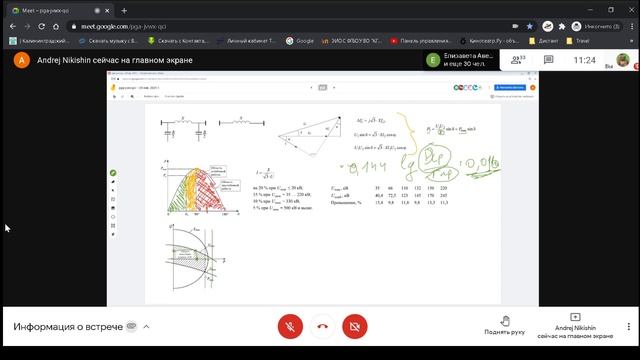Open the participants list icon

tap(518, 60)
